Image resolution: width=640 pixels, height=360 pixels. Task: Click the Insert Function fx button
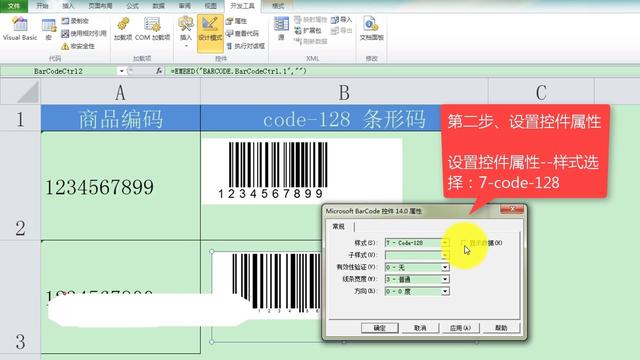(x=159, y=71)
